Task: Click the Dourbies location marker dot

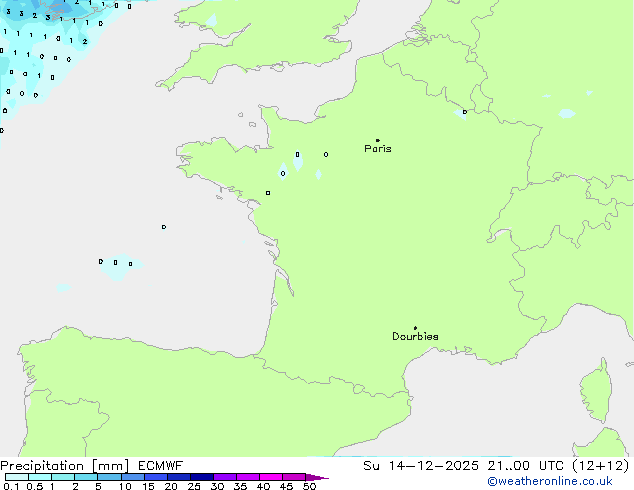Action: point(415,328)
